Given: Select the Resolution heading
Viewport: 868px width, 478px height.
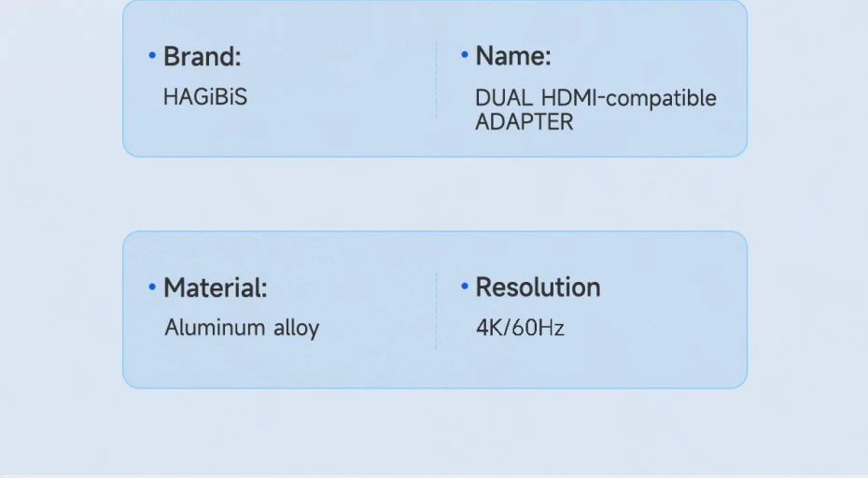Looking at the screenshot, I should click(x=539, y=288).
